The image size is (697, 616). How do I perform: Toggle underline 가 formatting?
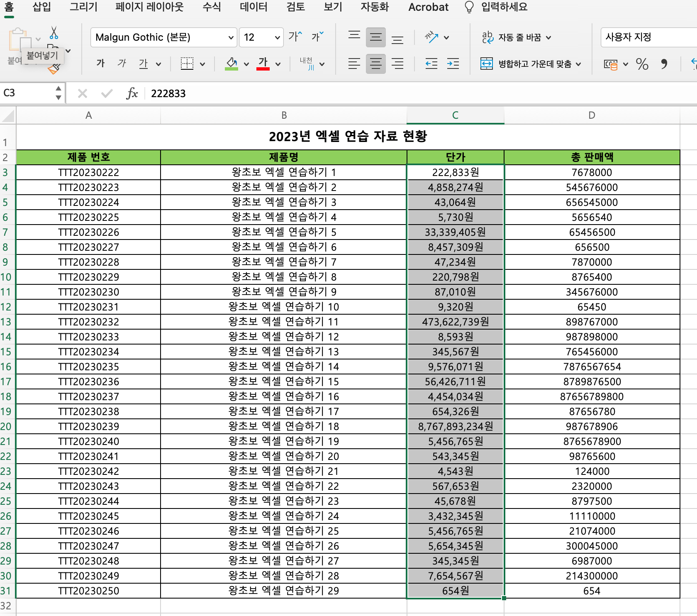coord(144,64)
